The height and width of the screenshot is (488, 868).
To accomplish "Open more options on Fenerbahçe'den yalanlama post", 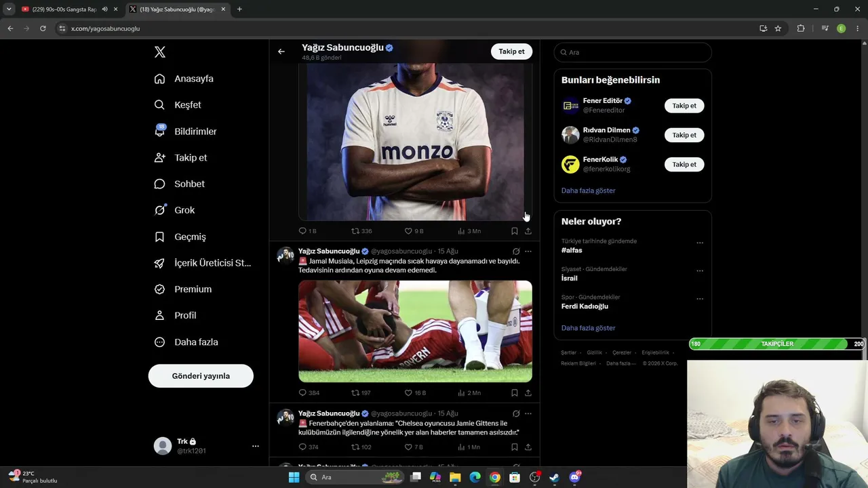I will [528, 413].
